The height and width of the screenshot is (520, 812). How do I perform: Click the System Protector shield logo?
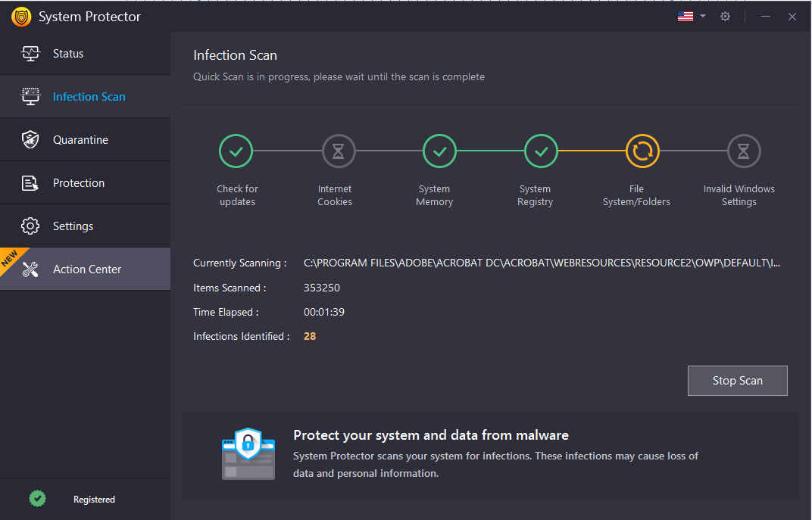21,17
